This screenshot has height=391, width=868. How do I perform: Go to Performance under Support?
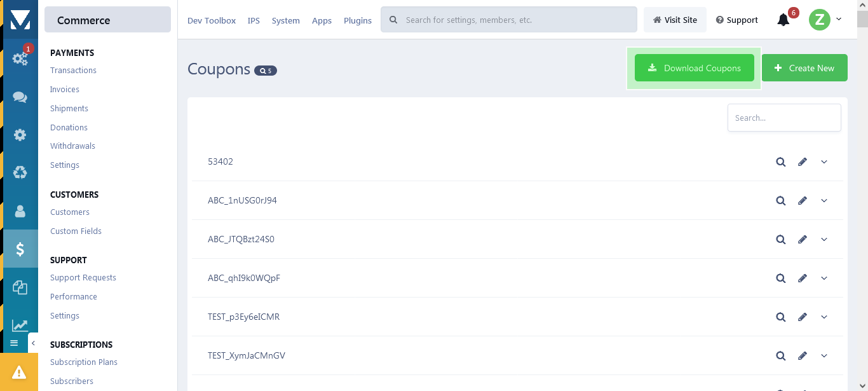click(74, 296)
